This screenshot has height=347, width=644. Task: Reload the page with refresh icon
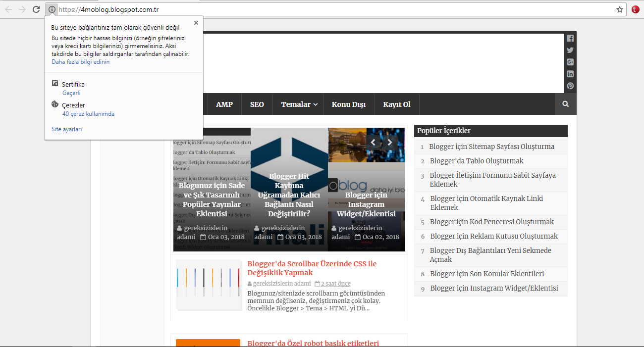pos(36,9)
